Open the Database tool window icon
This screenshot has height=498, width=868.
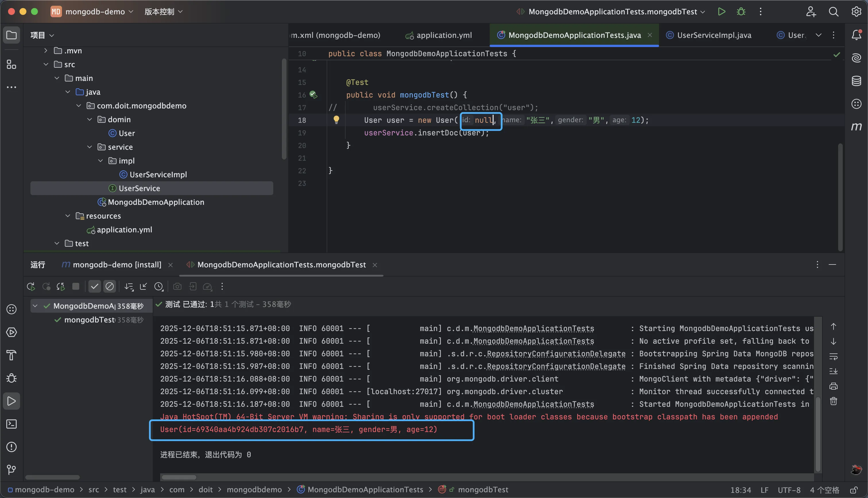[856, 81]
